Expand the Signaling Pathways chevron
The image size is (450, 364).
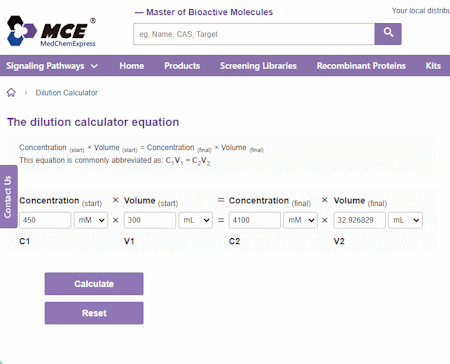(x=94, y=66)
